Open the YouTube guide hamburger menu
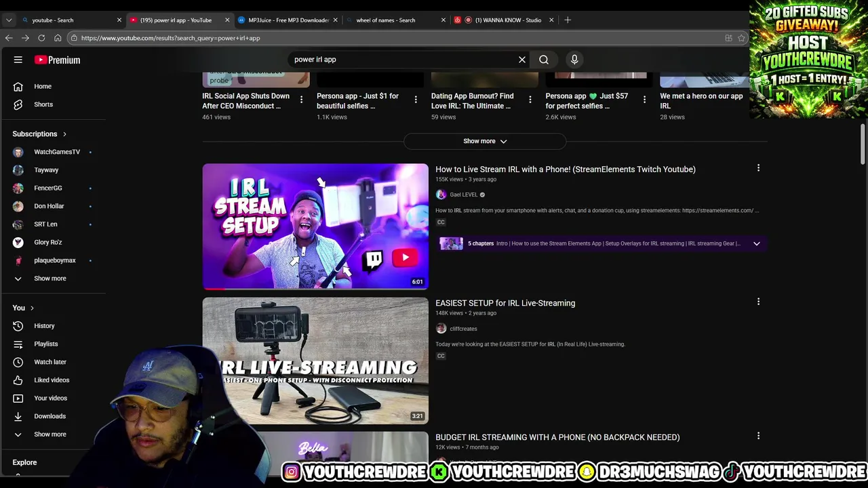This screenshot has width=868, height=488. pos(18,60)
